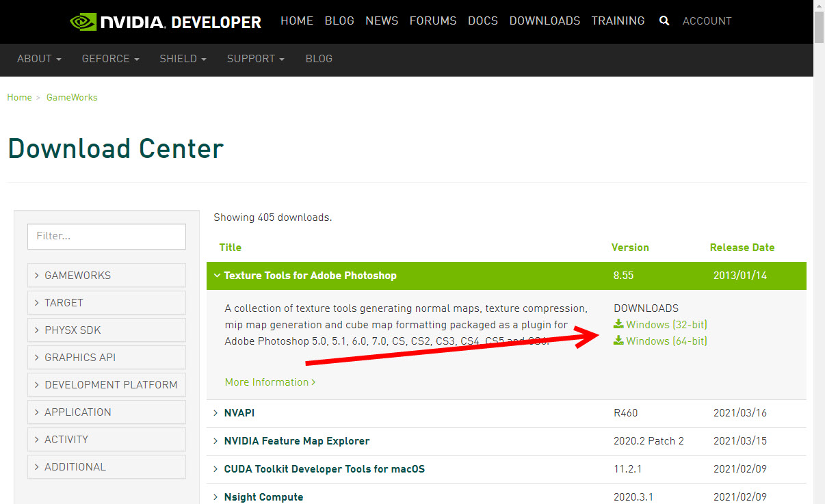
Task: Collapse Texture Tools for Adobe Photoshop row
Action: [506, 276]
